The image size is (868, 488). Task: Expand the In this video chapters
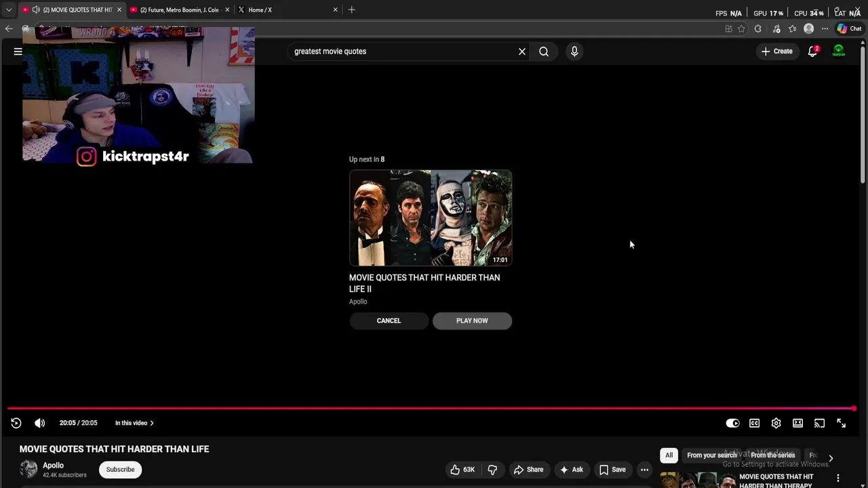[x=134, y=423]
